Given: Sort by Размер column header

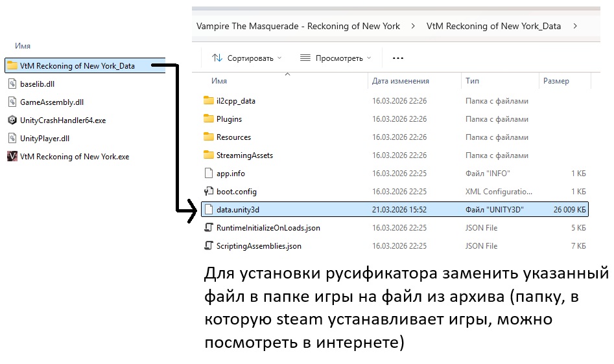Looking at the screenshot, I should coord(556,81).
